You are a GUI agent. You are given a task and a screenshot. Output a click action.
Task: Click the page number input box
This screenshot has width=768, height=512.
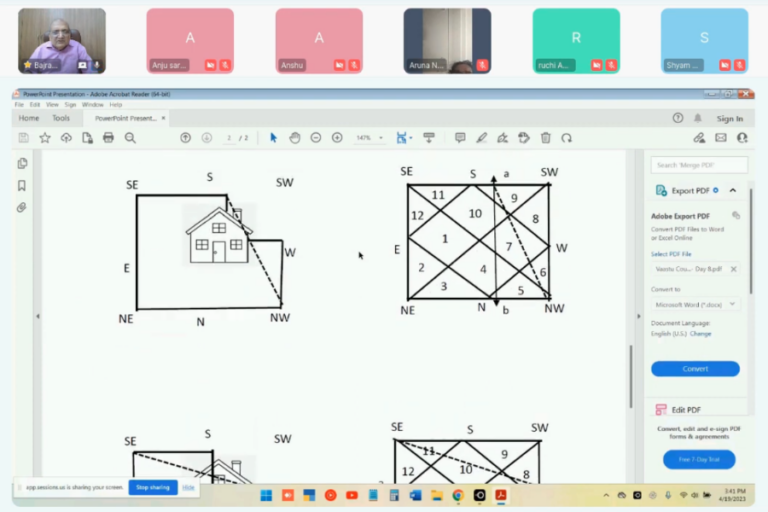point(229,138)
